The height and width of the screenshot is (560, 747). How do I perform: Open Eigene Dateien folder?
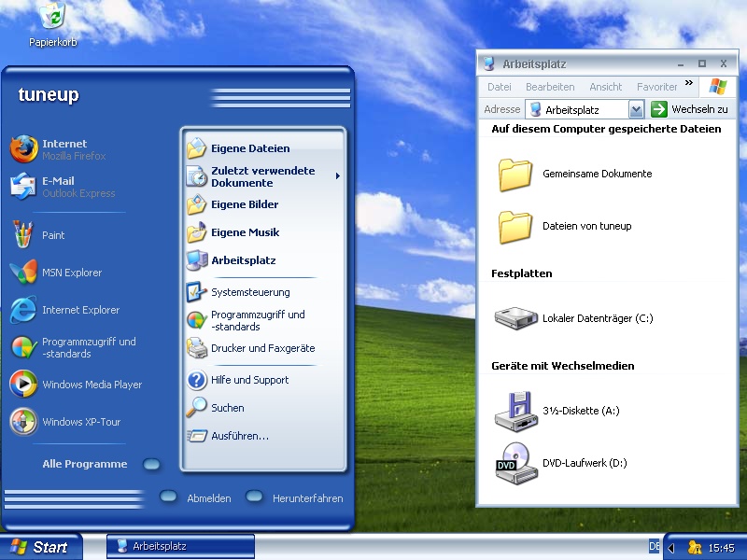pos(238,148)
